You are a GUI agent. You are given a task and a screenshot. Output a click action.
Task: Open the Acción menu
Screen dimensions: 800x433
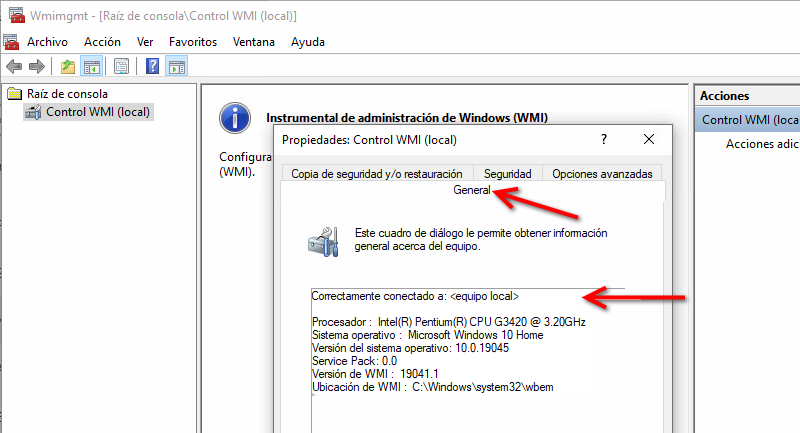coord(102,42)
